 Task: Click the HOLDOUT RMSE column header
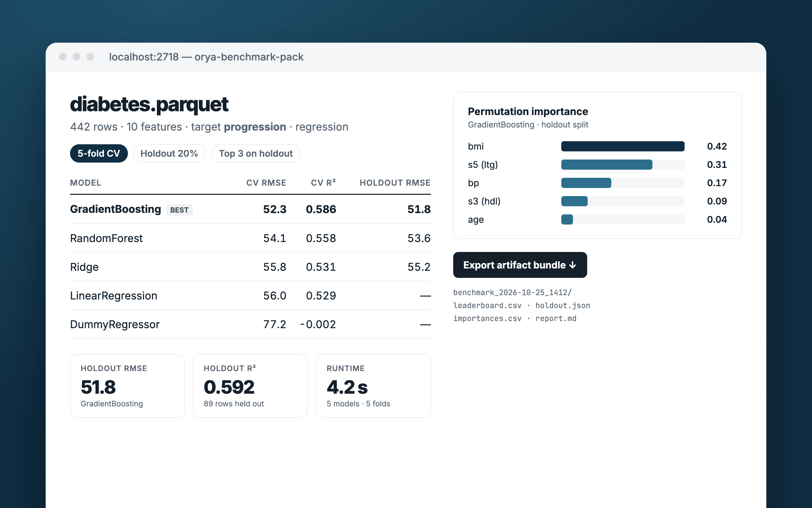pos(395,183)
